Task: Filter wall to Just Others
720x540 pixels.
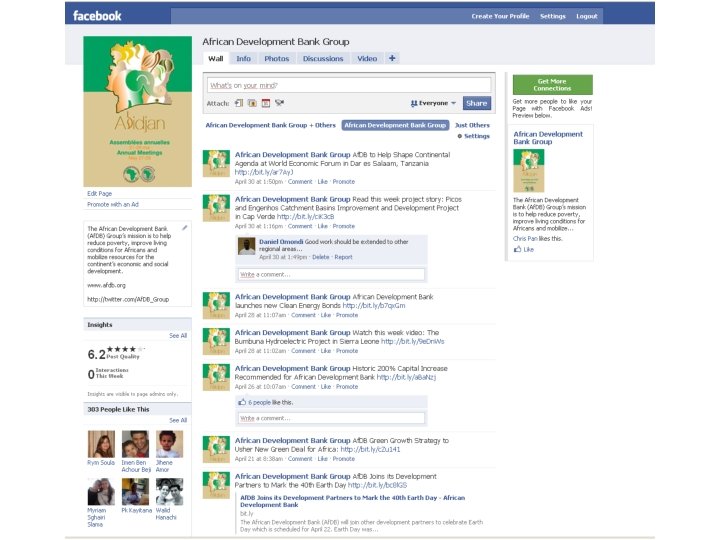Action: 472,125
